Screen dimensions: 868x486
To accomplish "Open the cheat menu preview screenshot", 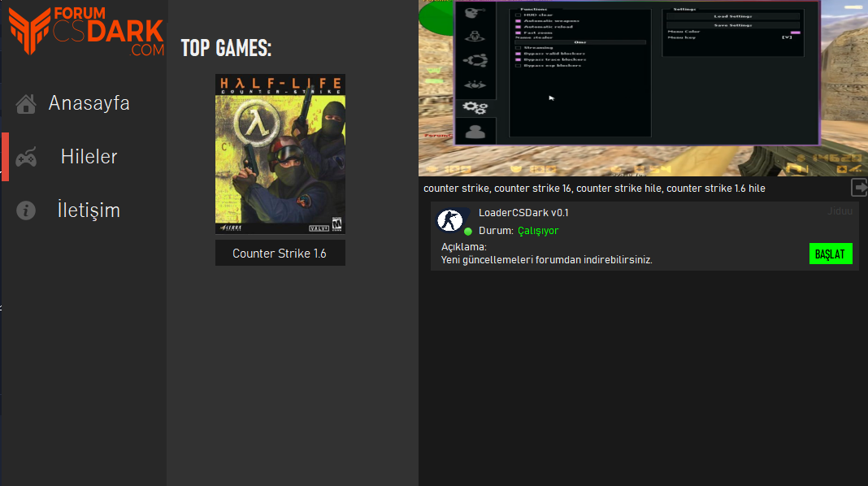I will [643, 88].
